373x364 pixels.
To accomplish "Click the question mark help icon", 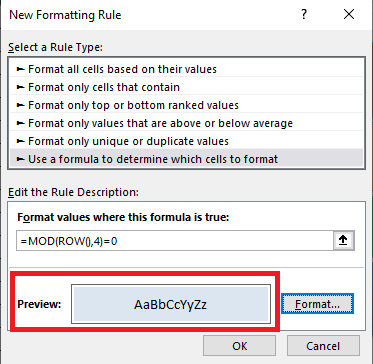I will click(303, 15).
